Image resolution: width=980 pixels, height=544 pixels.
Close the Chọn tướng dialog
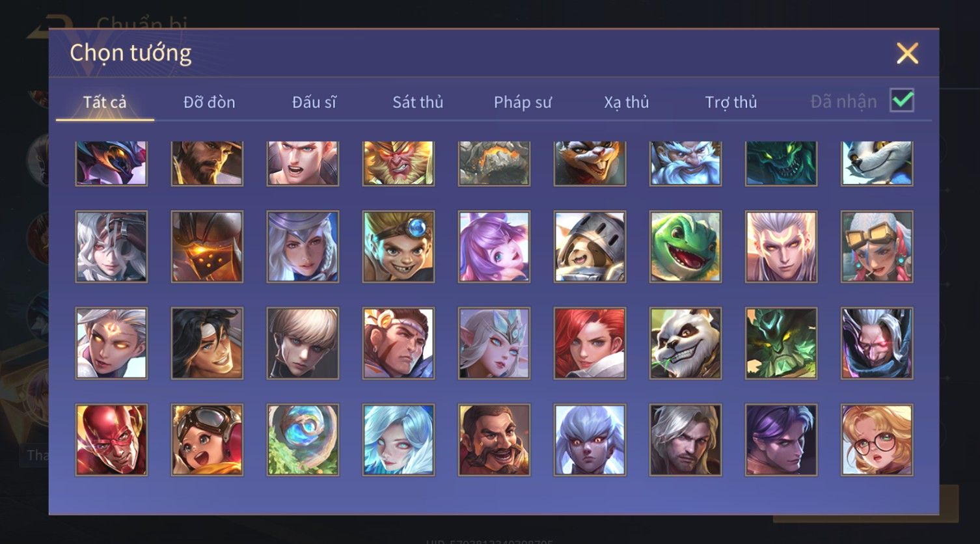coord(907,53)
